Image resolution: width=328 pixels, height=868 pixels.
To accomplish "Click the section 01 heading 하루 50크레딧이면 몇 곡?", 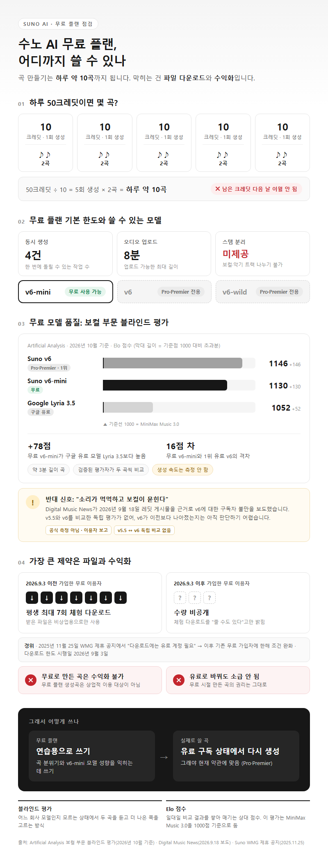I will tap(74, 103).
